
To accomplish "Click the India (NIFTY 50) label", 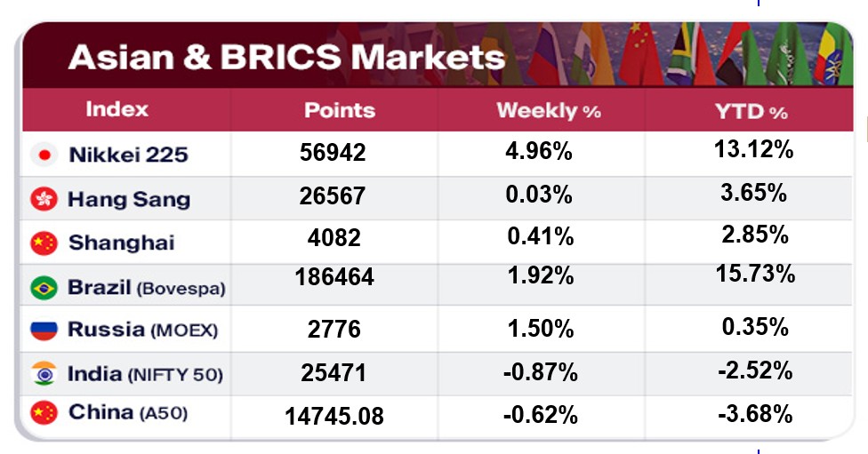I will pos(145,374).
